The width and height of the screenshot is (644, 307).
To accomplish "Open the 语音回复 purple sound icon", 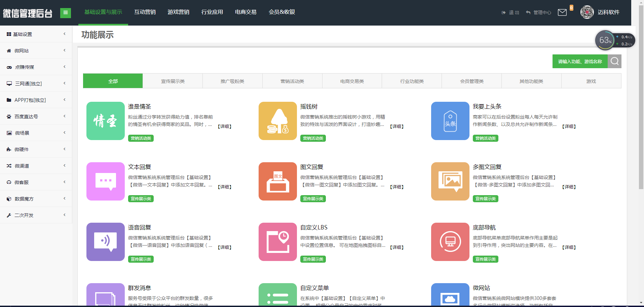I will pos(106,242).
